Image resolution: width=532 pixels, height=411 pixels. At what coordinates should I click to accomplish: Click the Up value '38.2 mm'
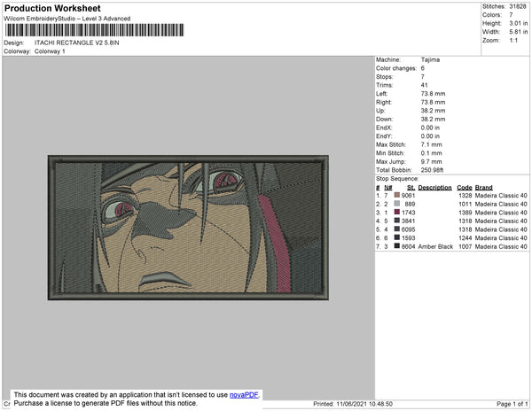click(433, 111)
